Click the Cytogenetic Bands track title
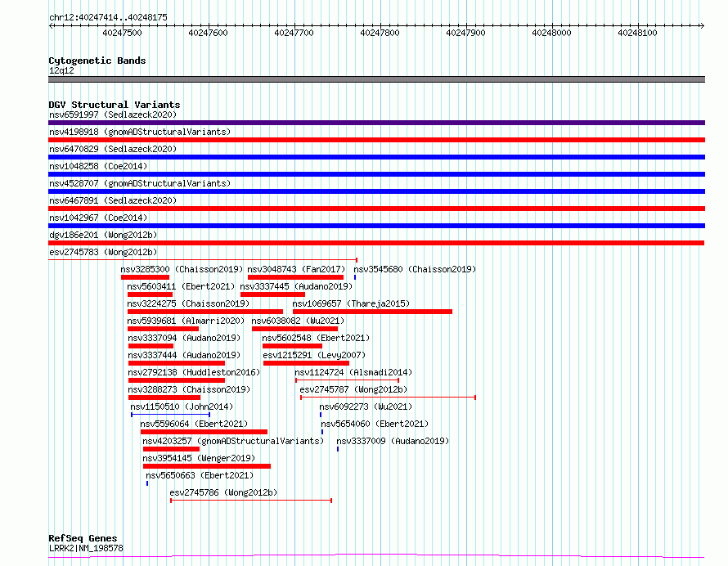This screenshot has height=566, width=728. coord(97,61)
